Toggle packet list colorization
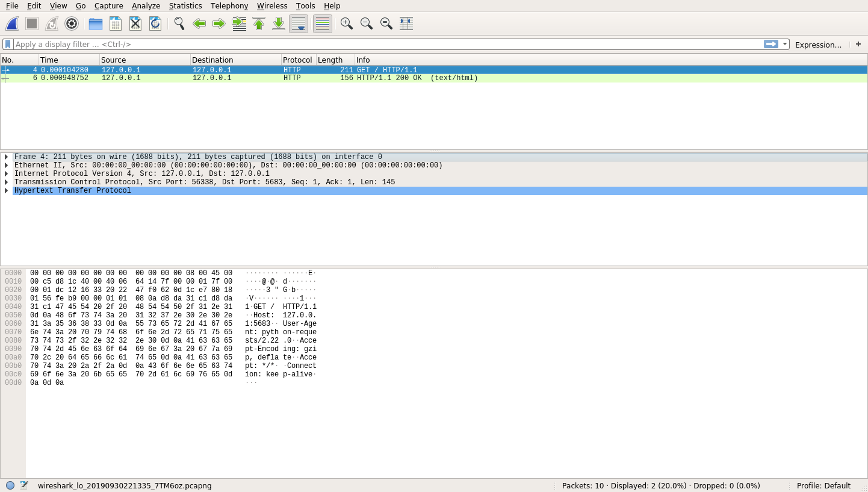This screenshot has width=868, height=492. coord(322,23)
